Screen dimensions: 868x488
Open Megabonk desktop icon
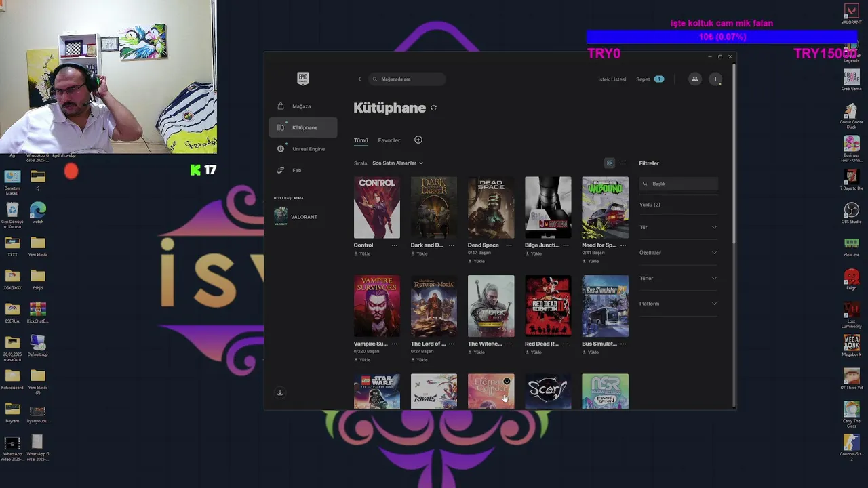click(851, 346)
